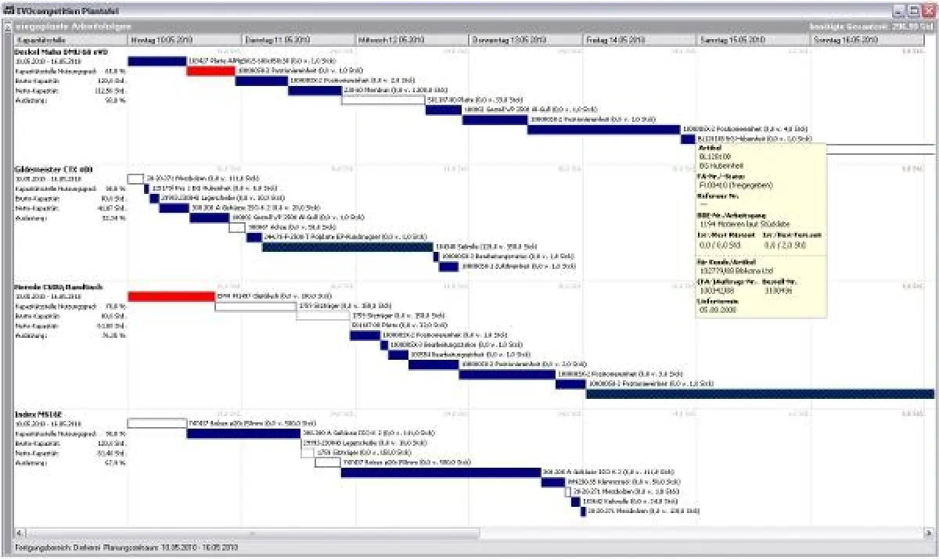939x560 pixels.
Task: Collapse the planned work sequences panel header icon
Action: [x=9, y=26]
